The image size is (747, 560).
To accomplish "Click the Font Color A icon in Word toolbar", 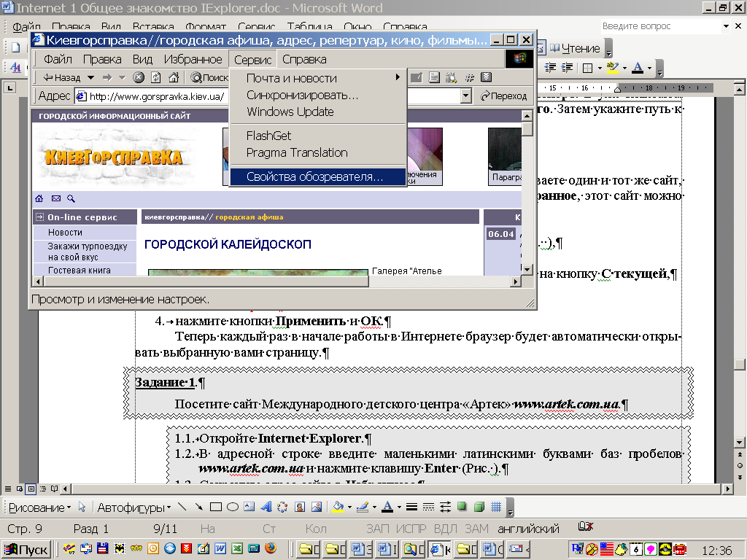I will pos(638,68).
